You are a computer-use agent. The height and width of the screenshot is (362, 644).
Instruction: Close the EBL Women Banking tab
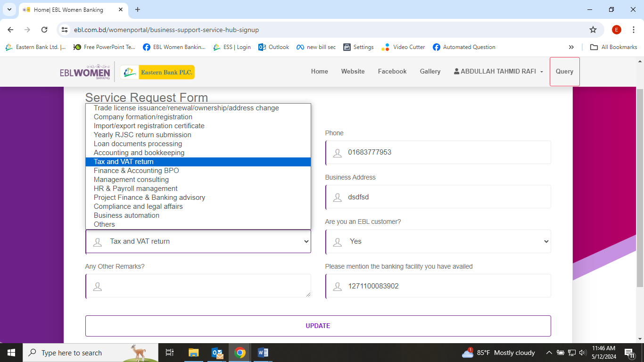point(121,9)
